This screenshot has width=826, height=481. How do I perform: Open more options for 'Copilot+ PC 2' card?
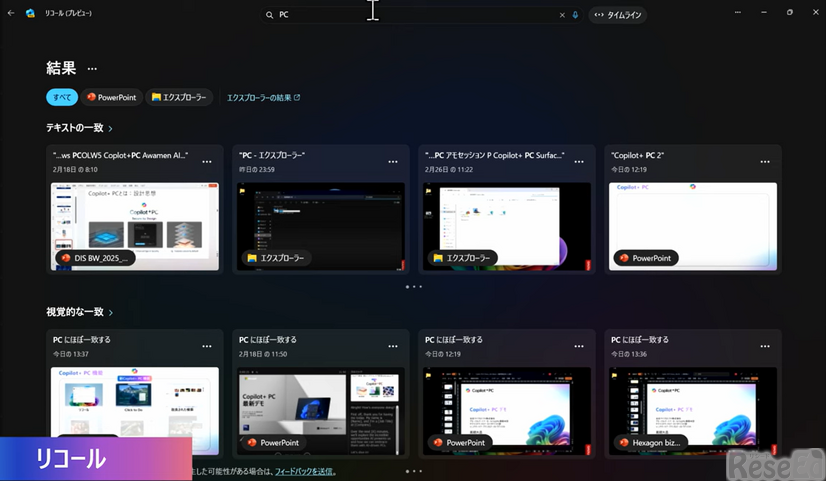tap(765, 161)
